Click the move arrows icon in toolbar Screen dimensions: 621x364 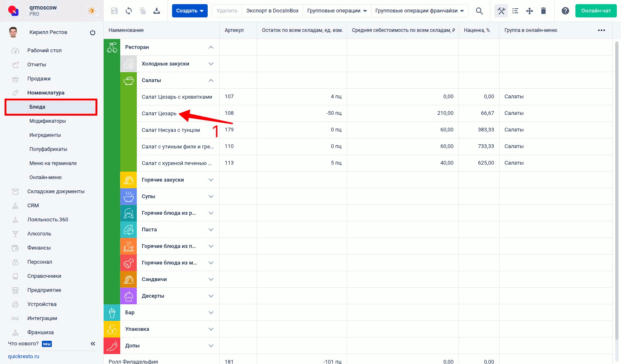[x=529, y=11]
